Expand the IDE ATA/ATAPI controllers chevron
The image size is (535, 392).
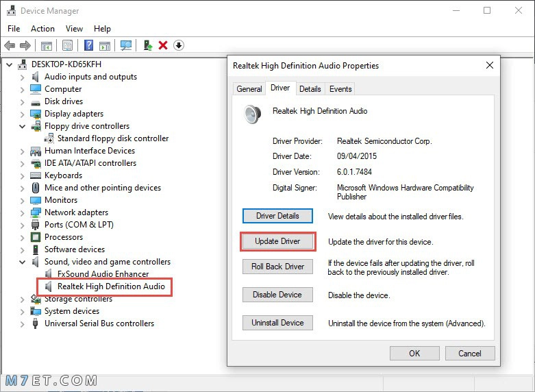click(22, 164)
